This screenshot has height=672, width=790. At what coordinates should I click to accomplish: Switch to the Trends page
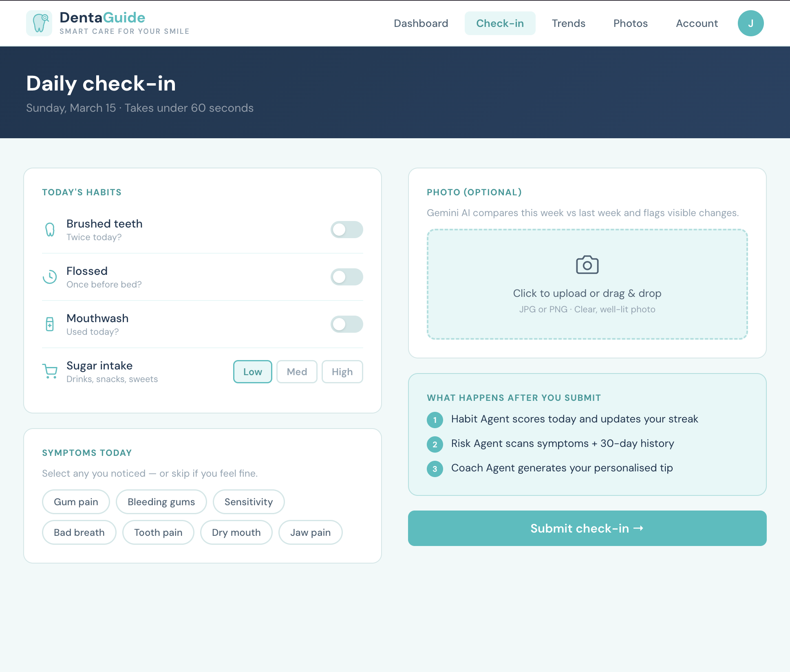(x=568, y=23)
